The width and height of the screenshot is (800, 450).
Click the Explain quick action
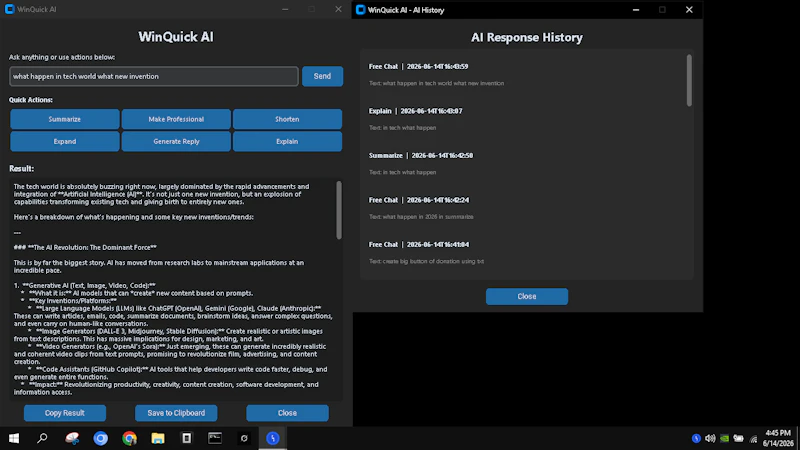coord(287,141)
